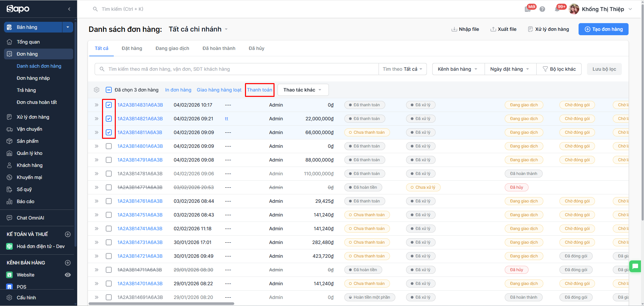Open Khách hàng in the sidebar

(x=30, y=165)
